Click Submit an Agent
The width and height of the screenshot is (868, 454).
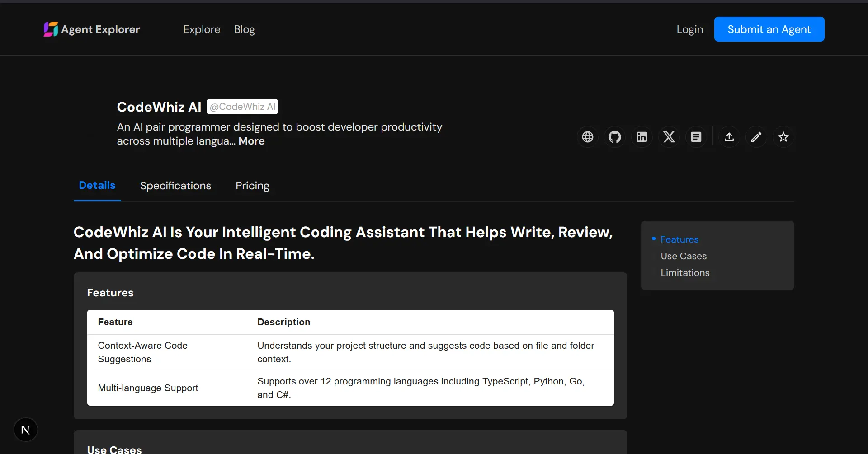click(x=769, y=29)
